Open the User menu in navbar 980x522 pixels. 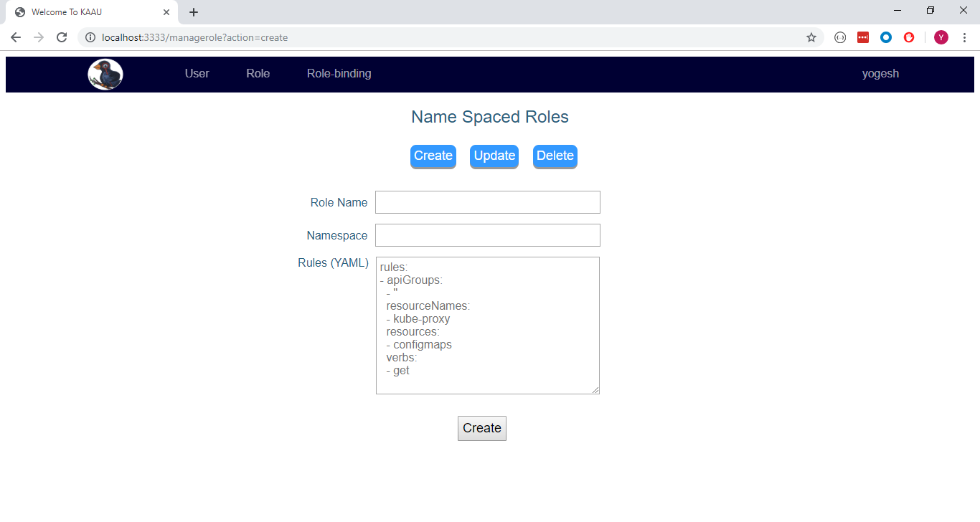[x=197, y=73]
